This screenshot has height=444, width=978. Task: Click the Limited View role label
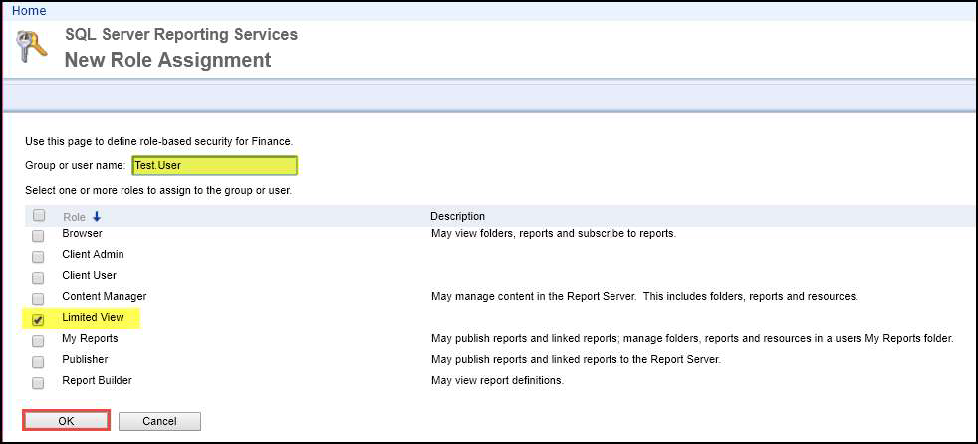(x=93, y=317)
